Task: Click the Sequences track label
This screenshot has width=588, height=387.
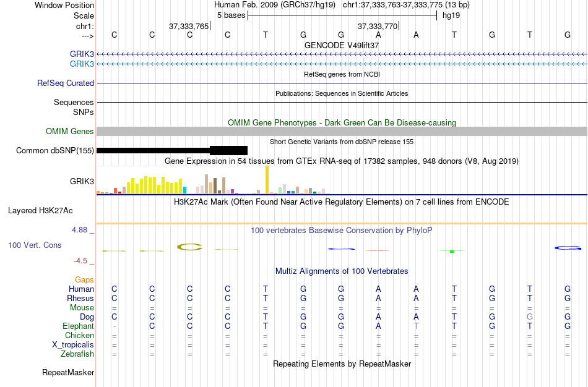Action: pyautogui.click(x=74, y=102)
